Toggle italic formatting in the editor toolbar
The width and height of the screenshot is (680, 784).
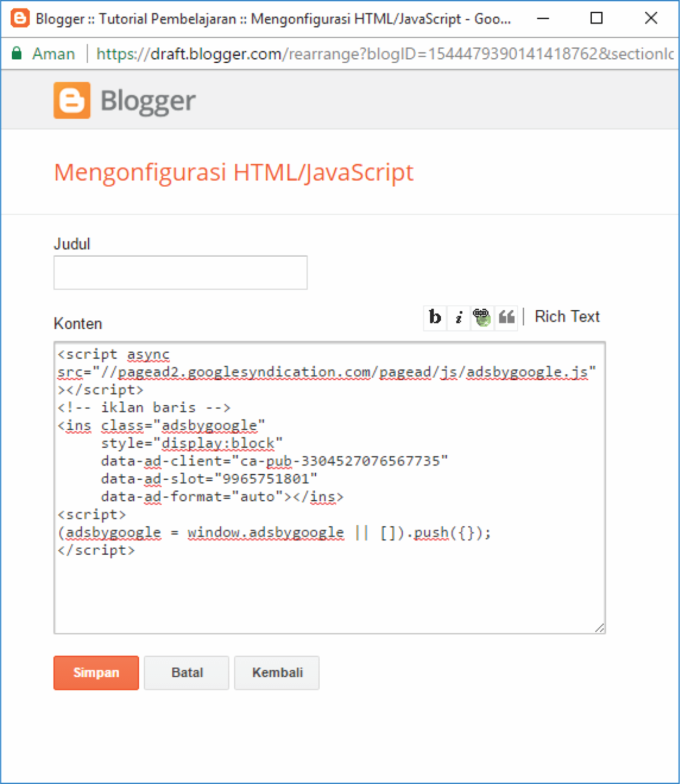click(458, 318)
